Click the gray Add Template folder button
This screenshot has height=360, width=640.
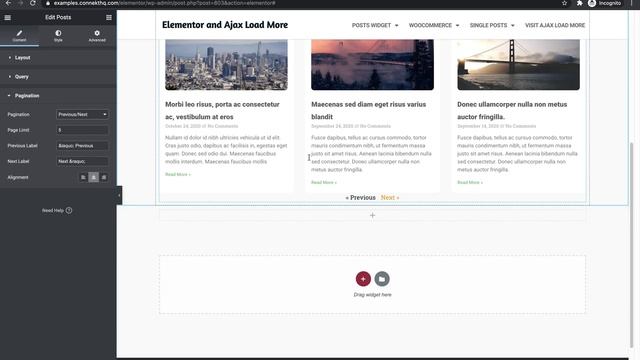pyautogui.click(x=382, y=279)
